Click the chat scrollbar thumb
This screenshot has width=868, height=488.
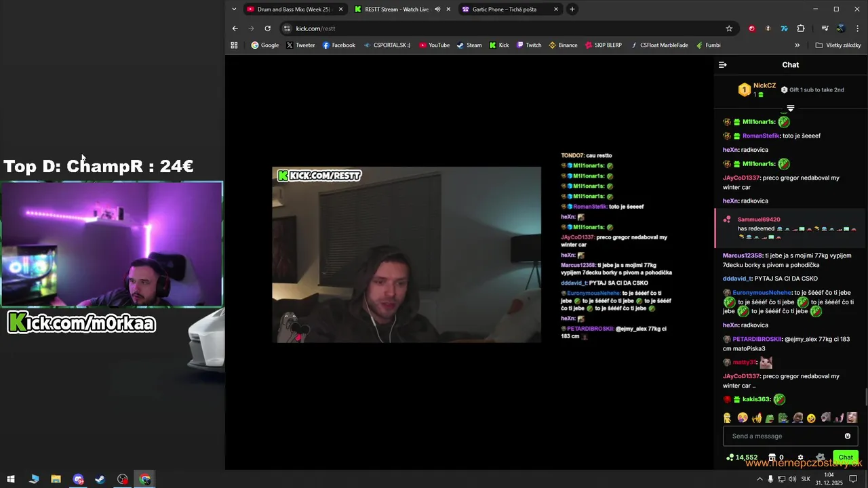pyautogui.click(x=865, y=397)
